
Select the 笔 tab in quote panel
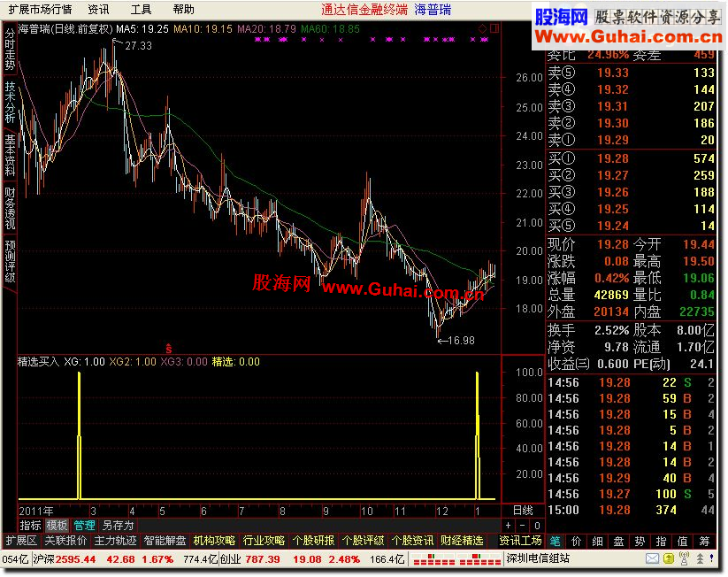pyautogui.click(x=555, y=542)
